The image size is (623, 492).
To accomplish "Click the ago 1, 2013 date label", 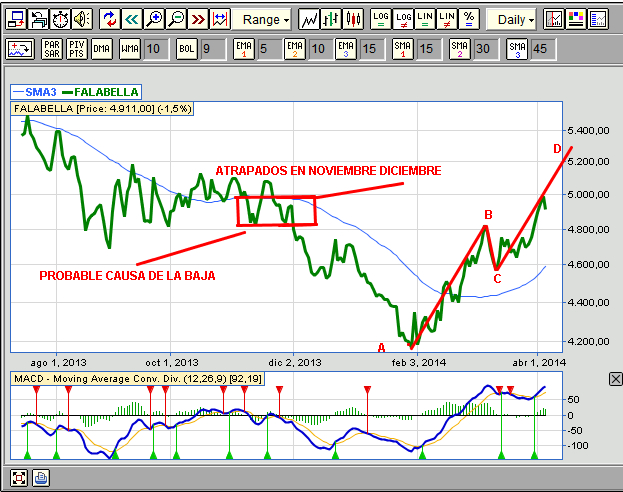I will point(58,362).
